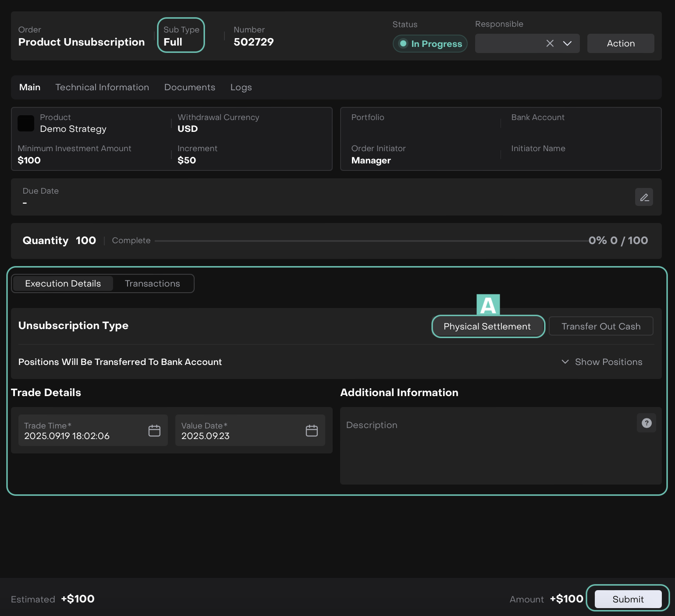The width and height of the screenshot is (675, 616).
Task: Open the Trade Time calendar picker
Action: tap(154, 431)
